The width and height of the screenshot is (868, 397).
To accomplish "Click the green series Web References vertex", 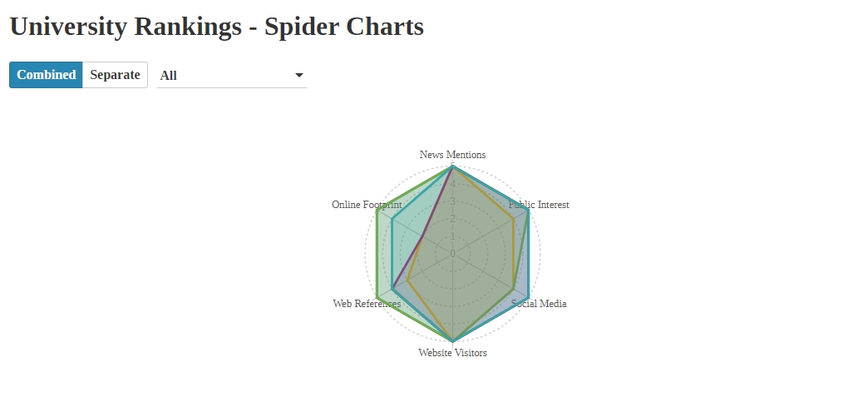I will pos(377,298).
